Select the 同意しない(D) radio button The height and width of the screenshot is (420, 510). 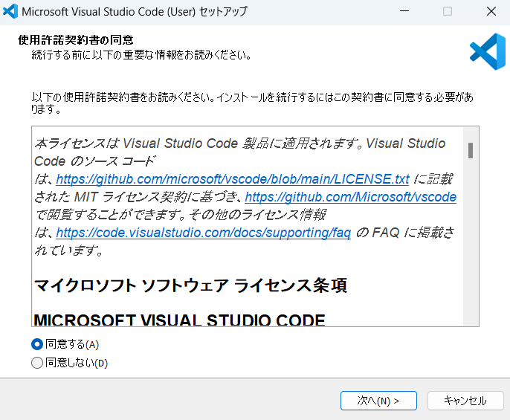point(37,363)
